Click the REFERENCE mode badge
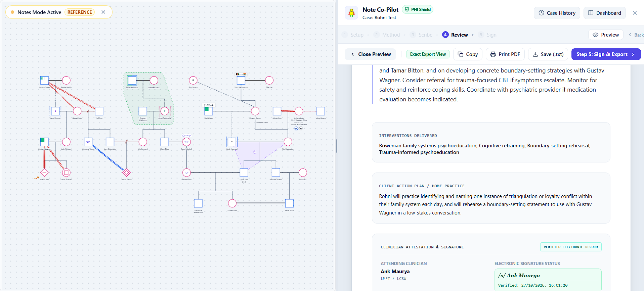Image resolution: width=644 pixels, height=291 pixels. 80,12
